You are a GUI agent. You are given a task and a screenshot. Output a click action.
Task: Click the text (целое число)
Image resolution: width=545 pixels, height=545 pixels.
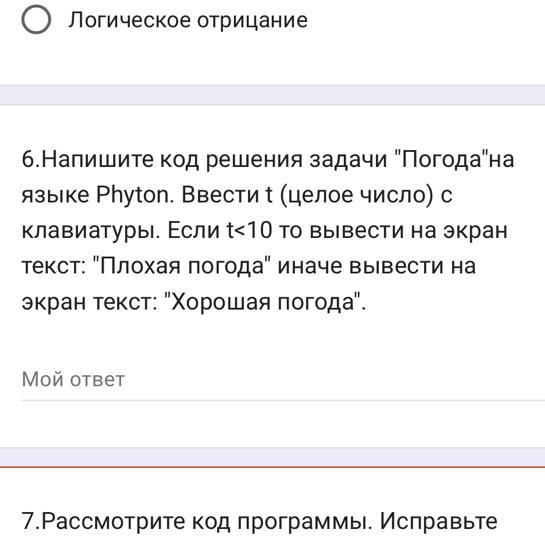tap(356, 195)
